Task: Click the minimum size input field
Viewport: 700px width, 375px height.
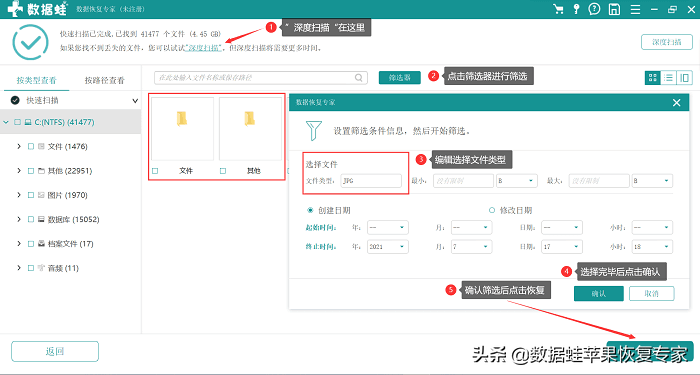Action: pos(463,181)
